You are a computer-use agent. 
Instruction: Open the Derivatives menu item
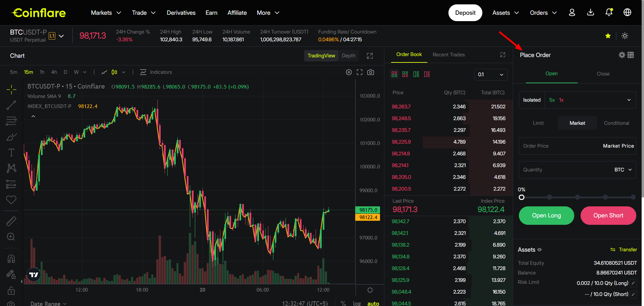pos(181,13)
